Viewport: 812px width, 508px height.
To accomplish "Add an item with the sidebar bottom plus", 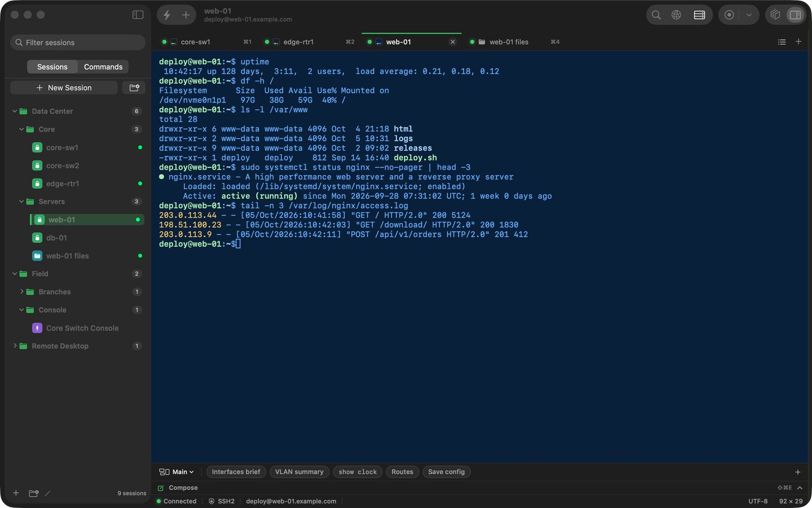I will pos(16,493).
